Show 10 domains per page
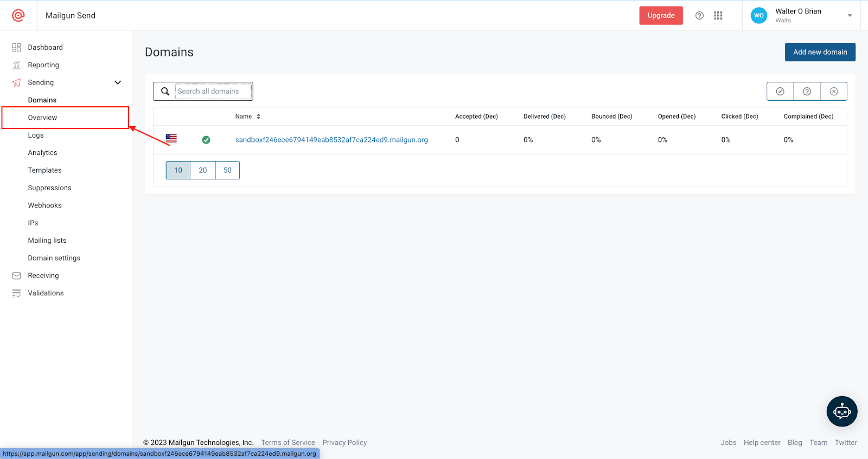 tap(178, 170)
